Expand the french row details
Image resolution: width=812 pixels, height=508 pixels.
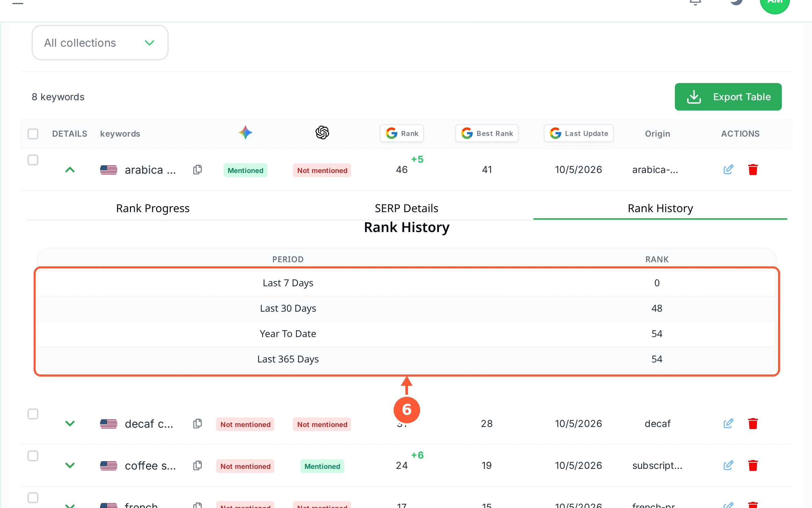pyautogui.click(x=70, y=505)
